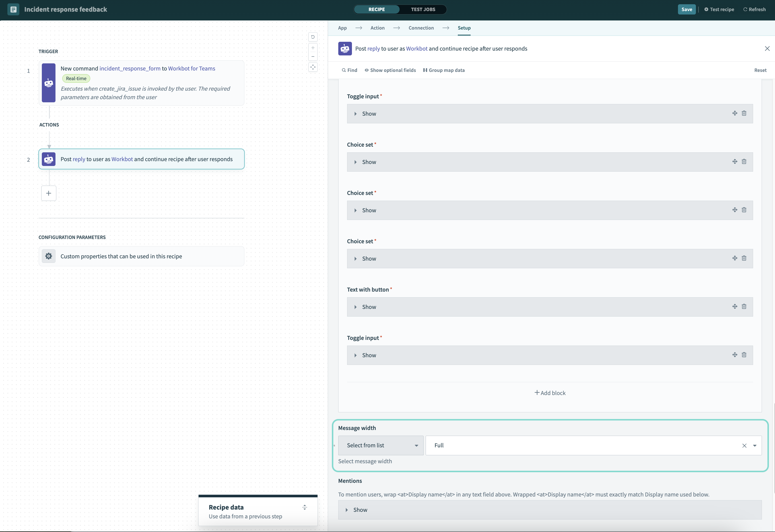Toggle Show optional fields
The image size is (775, 532).
(x=390, y=70)
